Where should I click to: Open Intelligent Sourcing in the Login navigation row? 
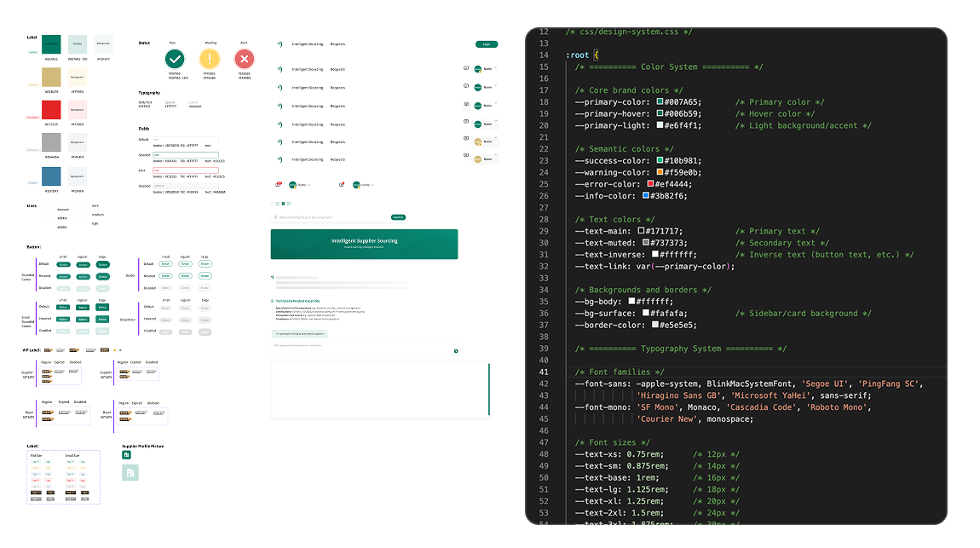(308, 44)
